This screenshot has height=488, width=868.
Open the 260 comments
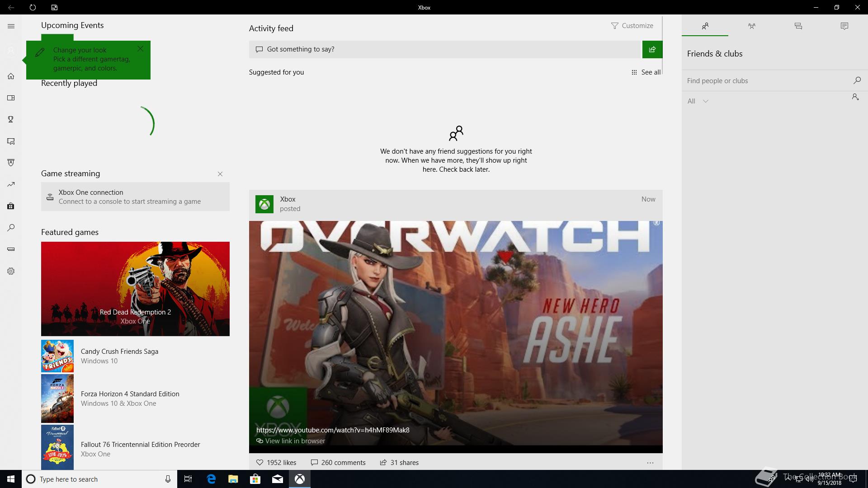[x=338, y=463]
